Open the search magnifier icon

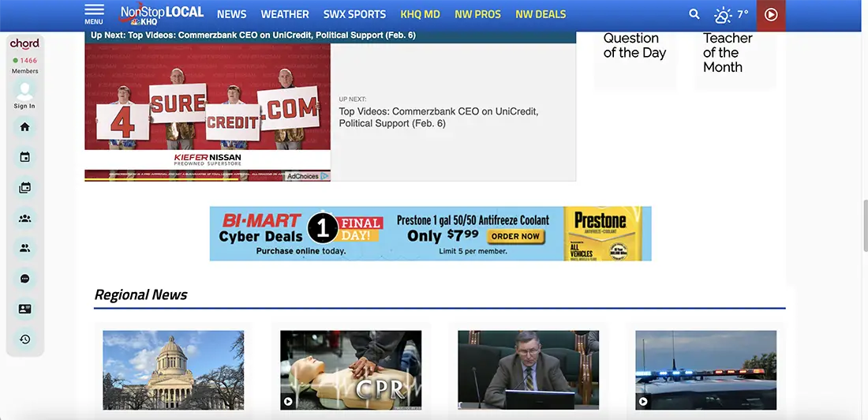click(x=694, y=14)
